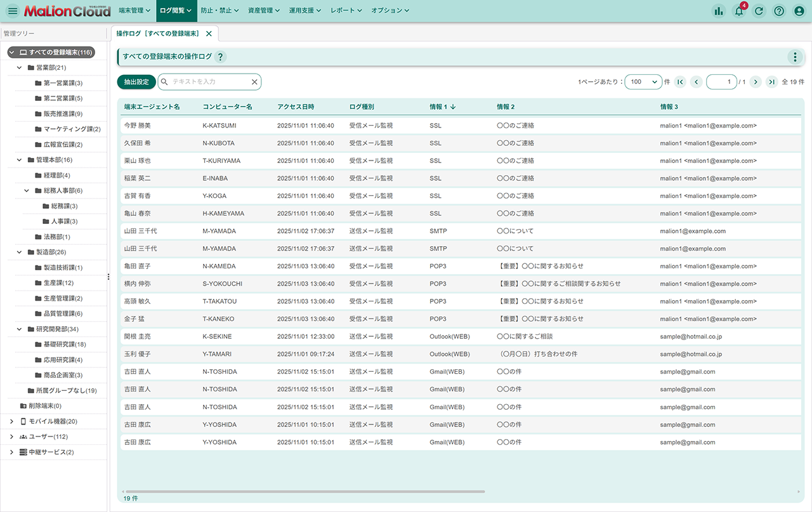Viewport: 812px width, 512px height.
Task: Expand the モバイル機器 tree node
Action: pyautogui.click(x=11, y=421)
